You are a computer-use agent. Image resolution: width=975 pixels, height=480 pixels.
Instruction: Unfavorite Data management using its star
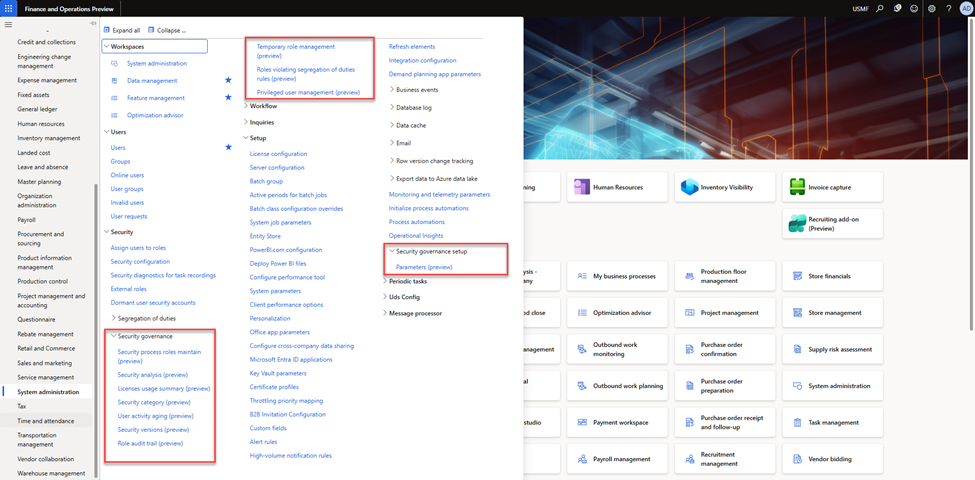pos(228,80)
